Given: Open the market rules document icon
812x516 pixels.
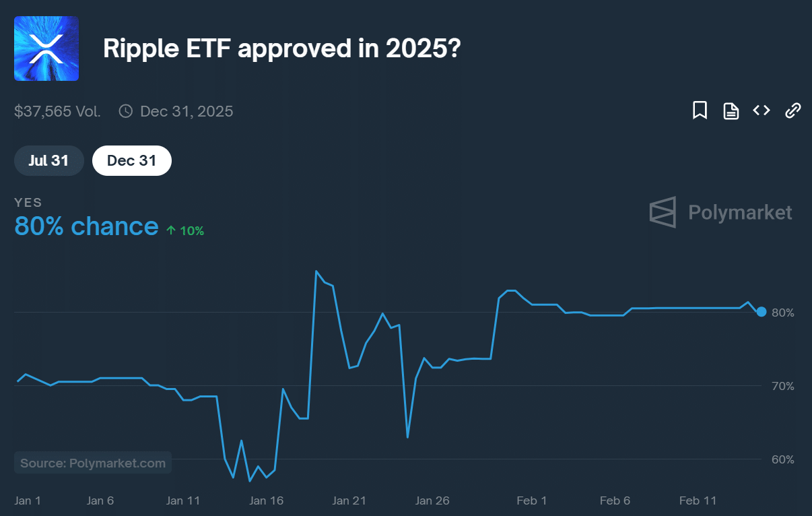Looking at the screenshot, I should [x=731, y=110].
